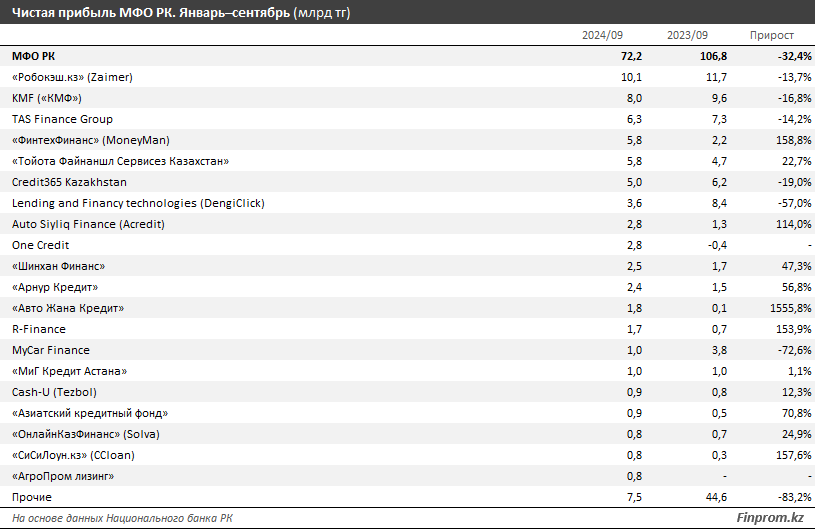
Task: Click growth -83,2% in the Прочие row
Action: pos(794,497)
